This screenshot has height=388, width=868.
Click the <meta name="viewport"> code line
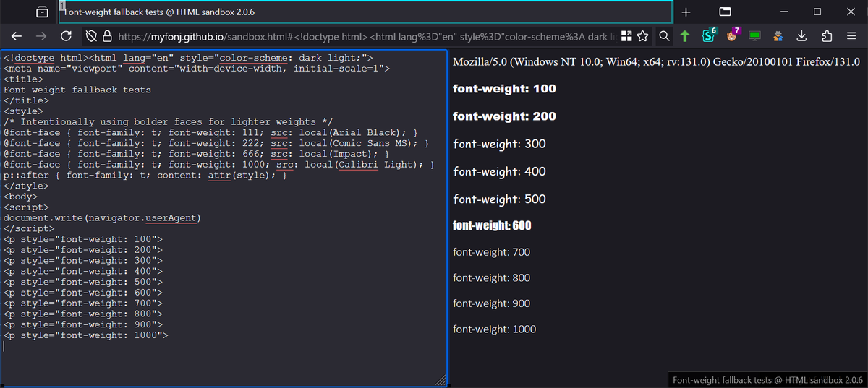[x=197, y=69]
